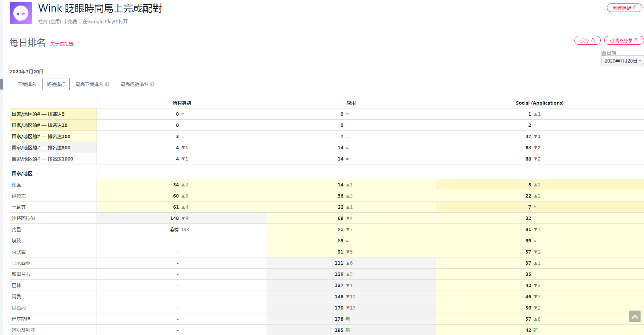Screen dimensions: 644x335
Task: Open the 最高畅销排名 tab
Action: pyautogui.click(x=134, y=85)
